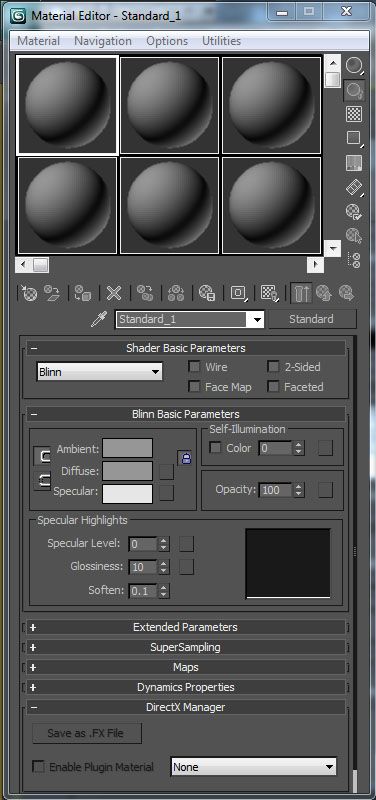This screenshot has height=800, width=376.
Task: Check the Self-Illumination Color checkbox
Action: [215, 447]
